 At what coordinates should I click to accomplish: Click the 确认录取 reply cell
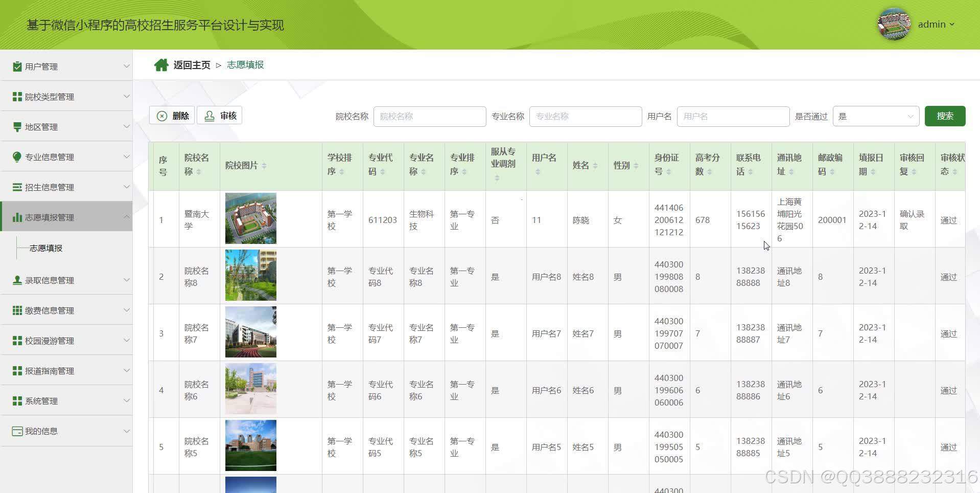(x=912, y=220)
